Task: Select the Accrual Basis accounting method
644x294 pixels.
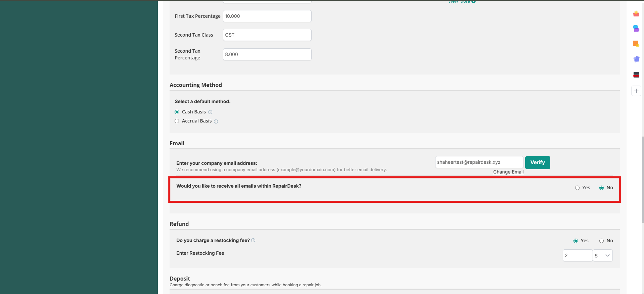Action: [177, 121]
